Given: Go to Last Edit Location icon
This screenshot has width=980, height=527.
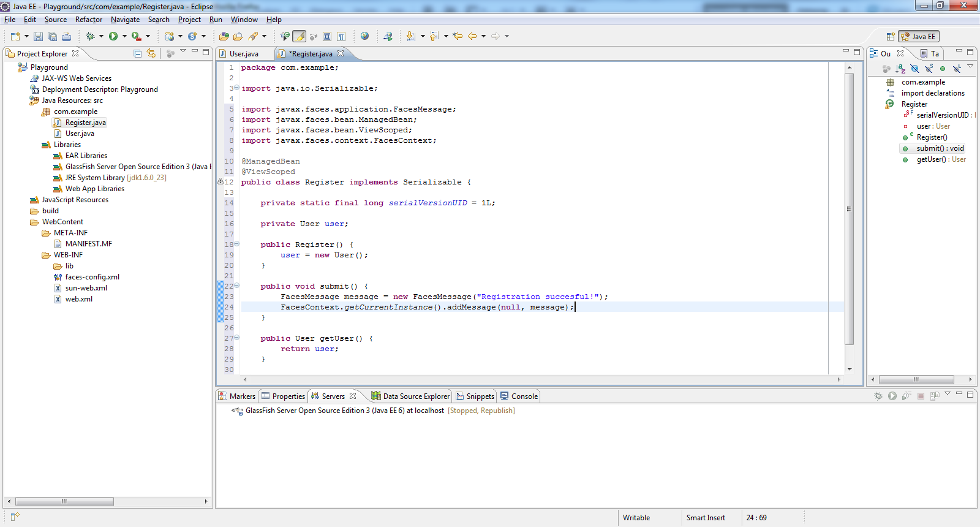Looking at the screenshot, I should coord(458,36).
